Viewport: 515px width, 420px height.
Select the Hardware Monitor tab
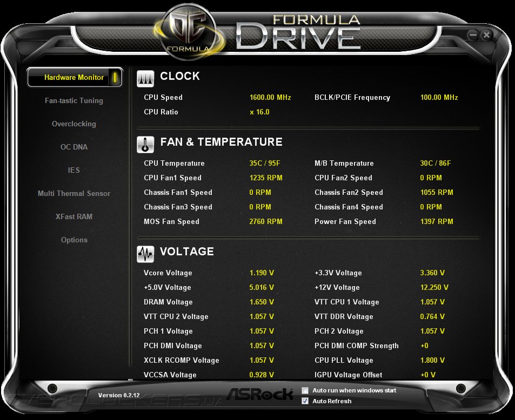point(75,77)
